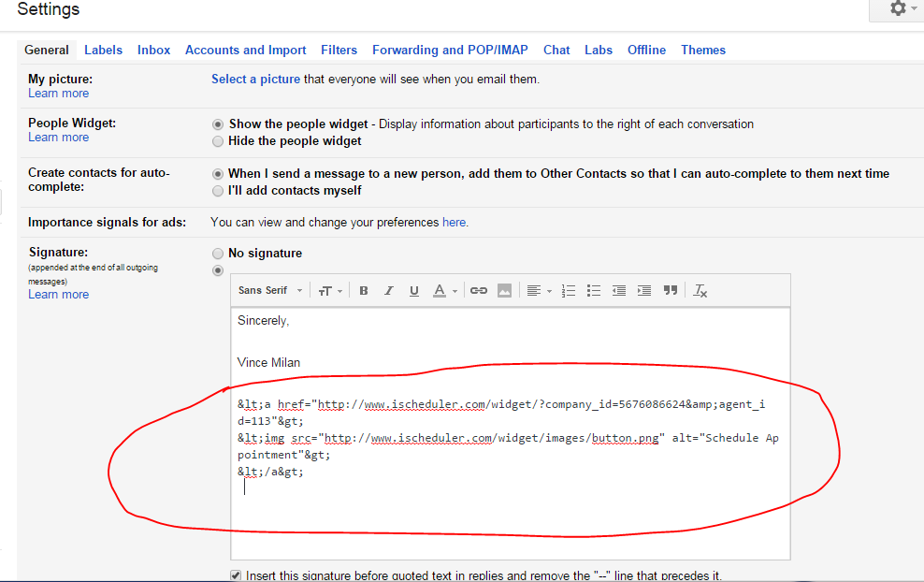Open the Labs tab
The width and height of the screenshot is (924, 582).
click(599, 51)
